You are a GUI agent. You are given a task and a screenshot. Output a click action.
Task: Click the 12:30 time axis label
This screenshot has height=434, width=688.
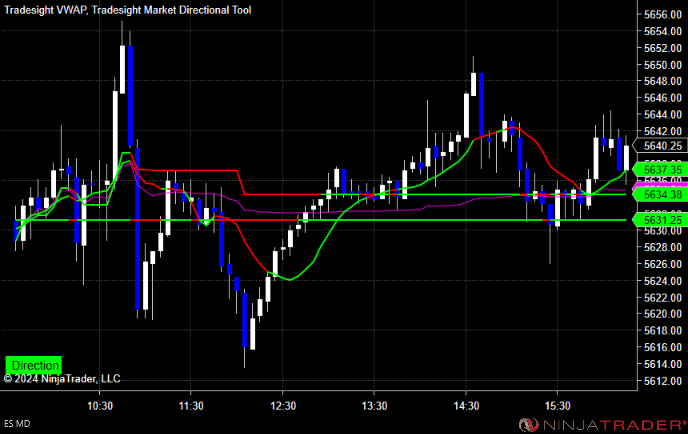[x=283, y=406]
